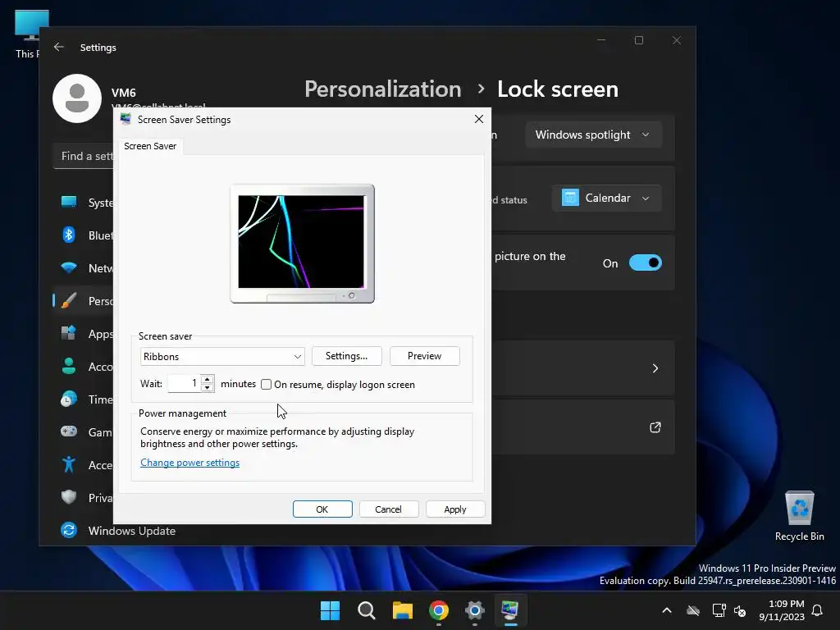
Task: Open Accessibility figure icon in sidebar
Action: tap(69, 464)
